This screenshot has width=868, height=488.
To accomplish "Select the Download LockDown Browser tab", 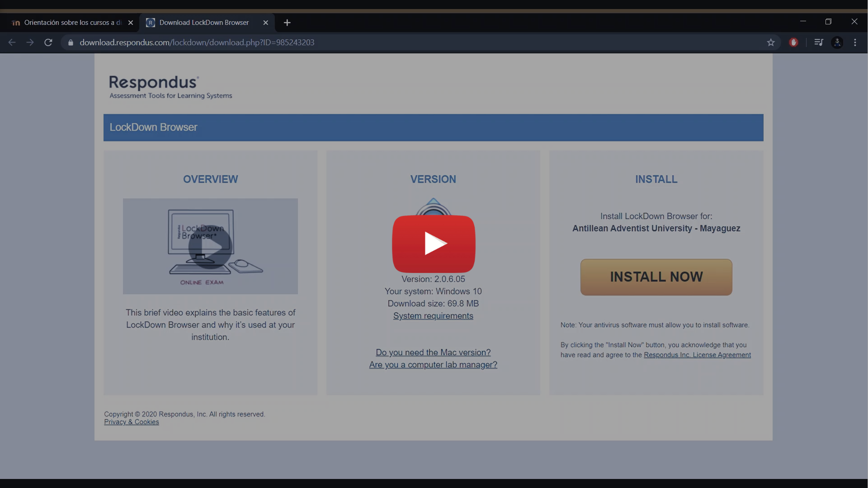I will [x=203, y=23].
